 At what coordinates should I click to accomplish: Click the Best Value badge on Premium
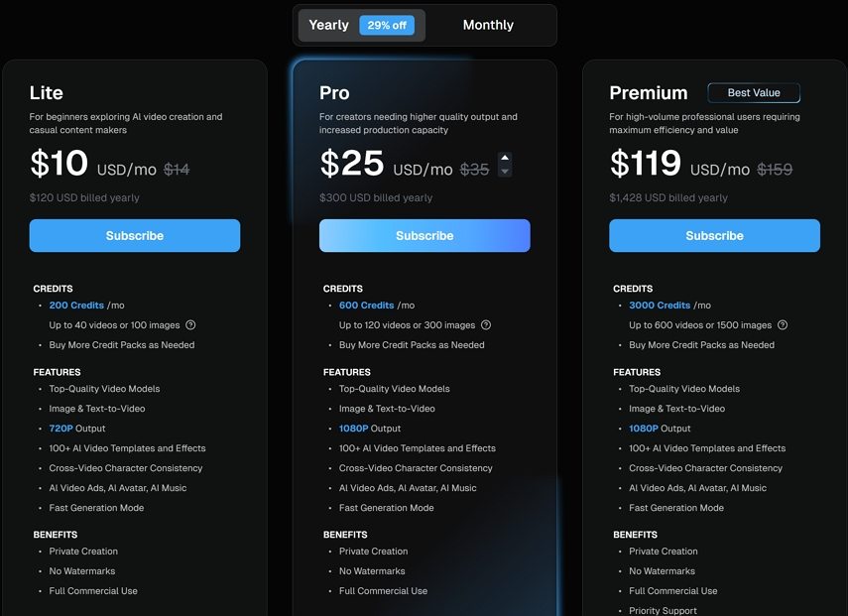754,92
